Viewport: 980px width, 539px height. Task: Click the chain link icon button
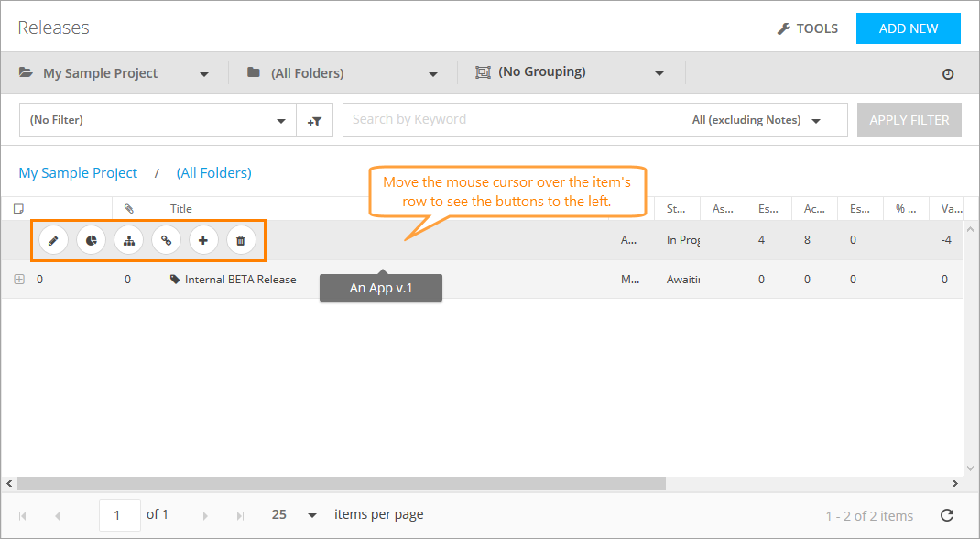click(x=166, y=240)
